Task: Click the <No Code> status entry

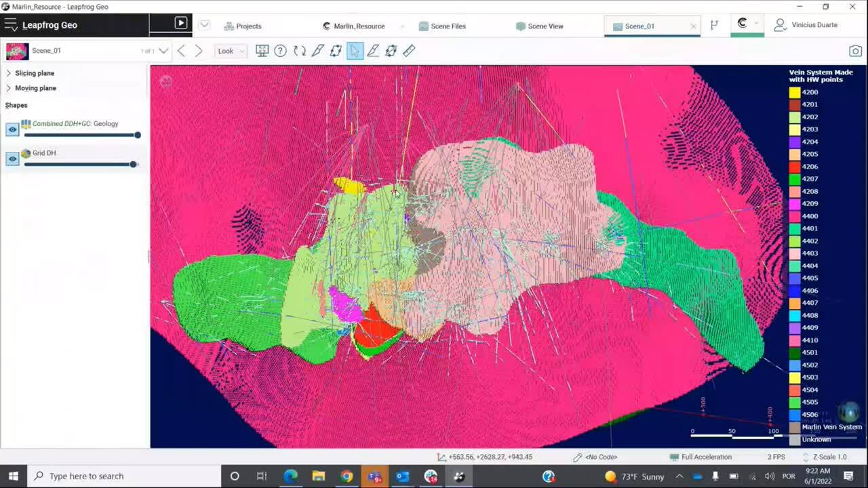Action: (595, 457)
